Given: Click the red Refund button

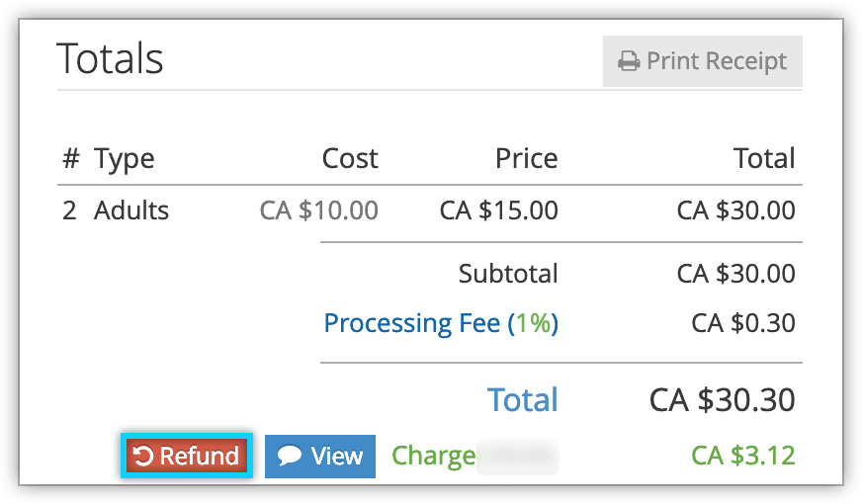Looking at the screenshot, I should pyautogui.click(x=187, y=456).
